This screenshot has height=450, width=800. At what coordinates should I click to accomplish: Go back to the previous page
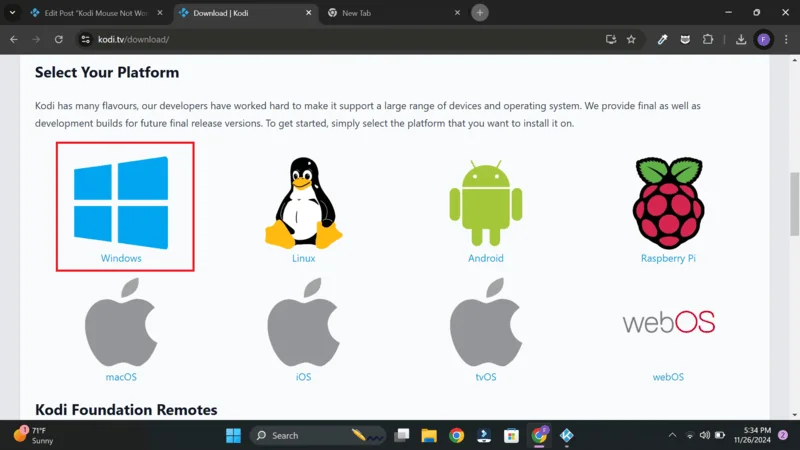click(14, 39)
